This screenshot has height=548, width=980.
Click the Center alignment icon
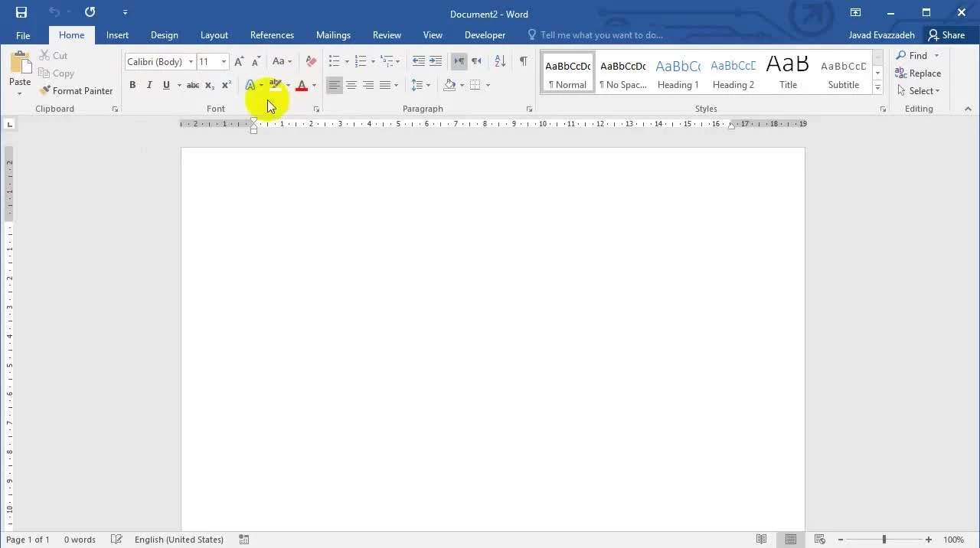pyautogui.click(x=351, y=85)
